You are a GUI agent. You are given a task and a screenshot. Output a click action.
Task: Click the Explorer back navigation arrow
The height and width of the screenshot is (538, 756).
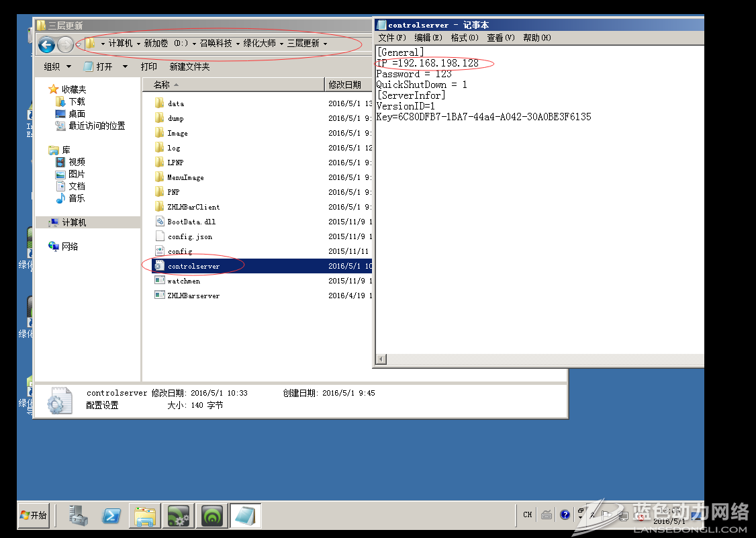[x=46, y=45]
